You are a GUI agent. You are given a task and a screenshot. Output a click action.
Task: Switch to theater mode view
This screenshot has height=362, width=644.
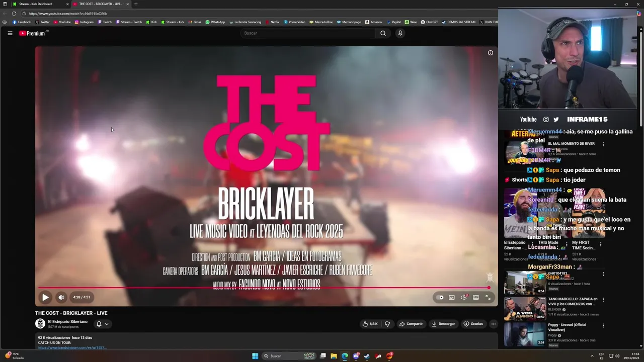point(476,297)
